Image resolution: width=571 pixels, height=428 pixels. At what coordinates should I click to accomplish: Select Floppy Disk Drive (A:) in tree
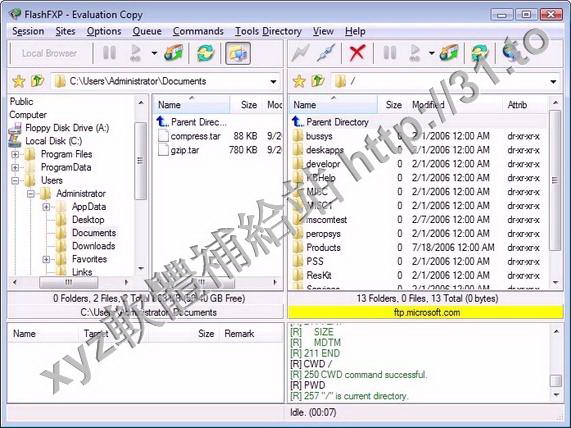[67, 128]
